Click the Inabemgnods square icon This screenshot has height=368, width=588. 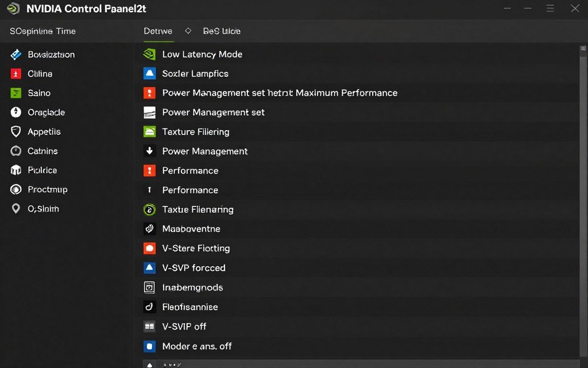coord(149,287)
